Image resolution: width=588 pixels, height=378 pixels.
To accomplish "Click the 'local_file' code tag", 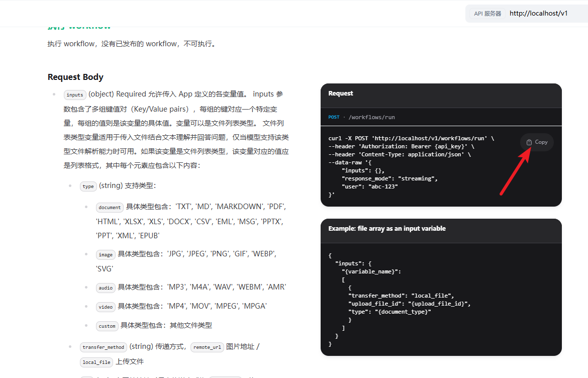I will coord(96,362).
